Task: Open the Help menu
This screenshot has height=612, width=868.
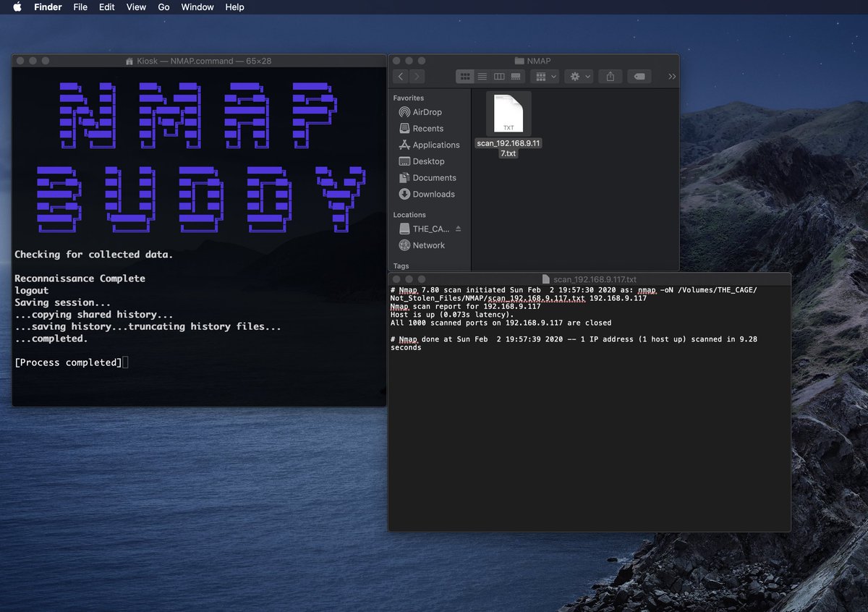Action: pos(234,7)
